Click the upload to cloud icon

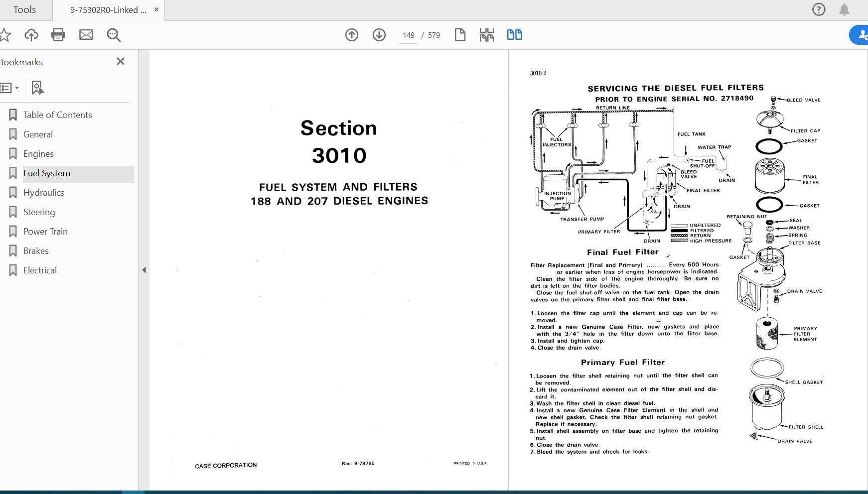click(31, 35)
